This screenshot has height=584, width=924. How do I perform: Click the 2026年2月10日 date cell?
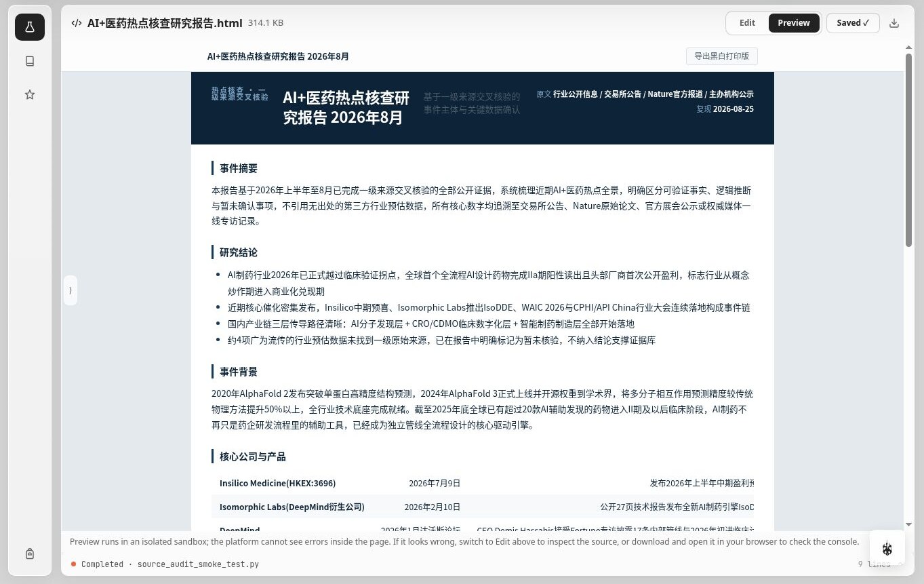pyautogui.click(x=433, y=507)
